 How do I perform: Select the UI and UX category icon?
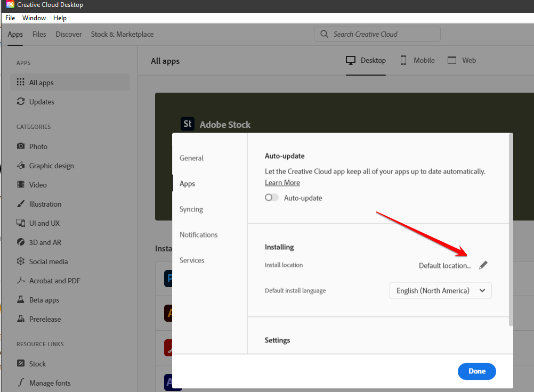tap(20, 223)
